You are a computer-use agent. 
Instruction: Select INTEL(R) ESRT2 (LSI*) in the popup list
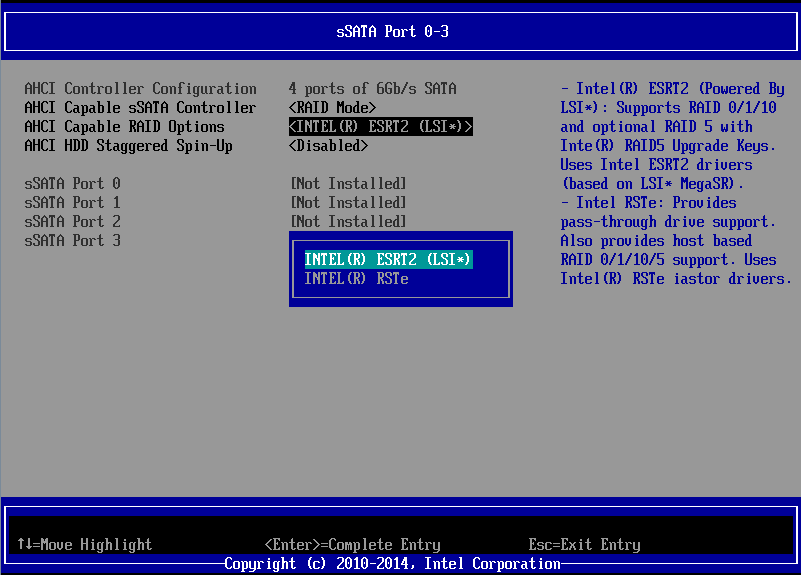coord(388,259)
